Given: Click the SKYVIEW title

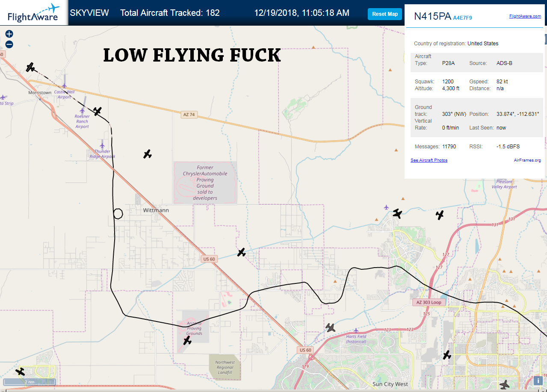Looking at the screenshot, I should (89, 13).
